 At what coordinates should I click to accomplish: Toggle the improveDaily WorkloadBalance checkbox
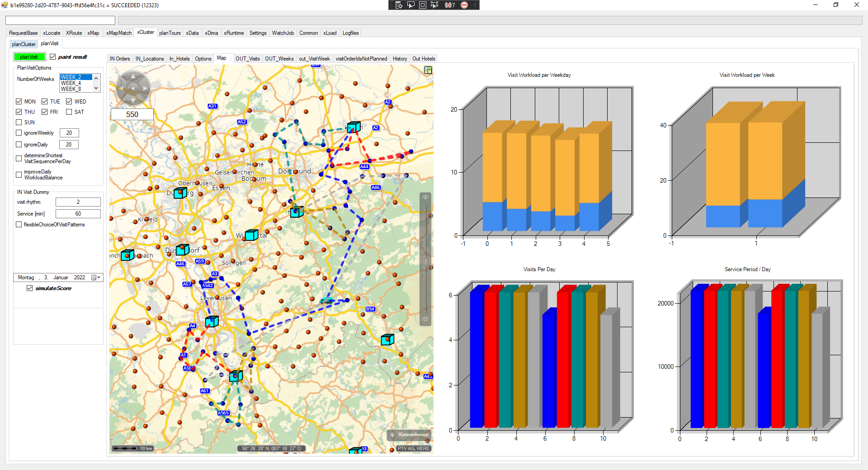(x=19, y=175)
